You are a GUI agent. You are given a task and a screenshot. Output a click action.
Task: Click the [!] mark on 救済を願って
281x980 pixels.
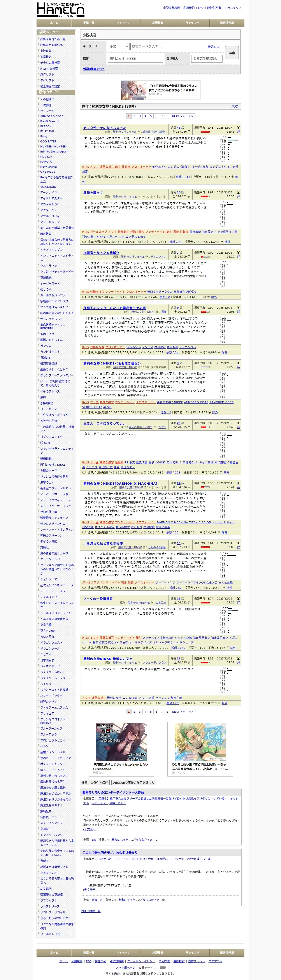(238, 192)
